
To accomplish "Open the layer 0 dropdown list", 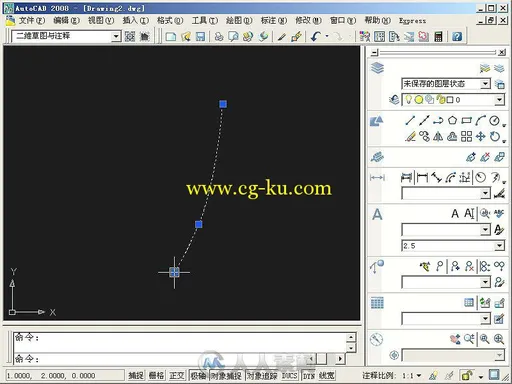I will coord(499,100).
